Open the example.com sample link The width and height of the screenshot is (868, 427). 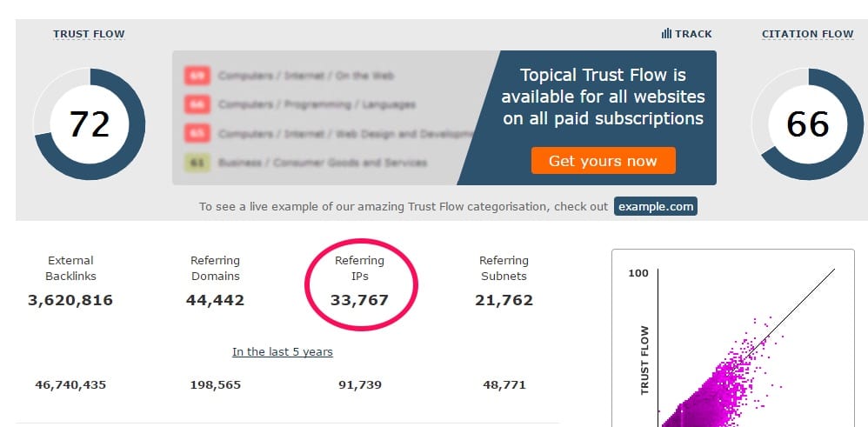[x=656, y=207]
